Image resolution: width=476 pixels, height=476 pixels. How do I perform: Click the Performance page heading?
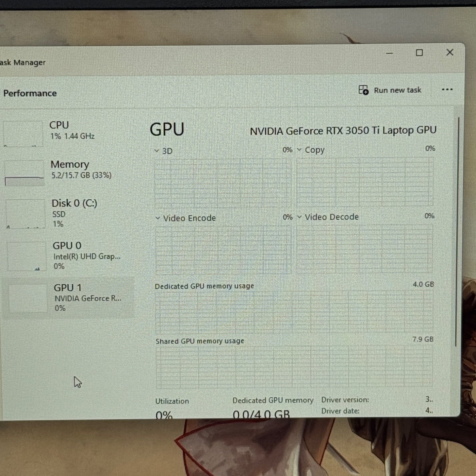click(x=30, y=93)
